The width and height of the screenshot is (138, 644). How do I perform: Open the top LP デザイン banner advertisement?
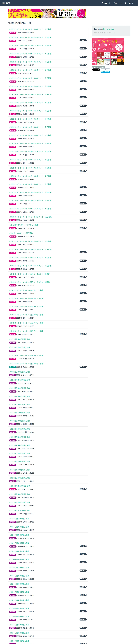tap(47, 14)
